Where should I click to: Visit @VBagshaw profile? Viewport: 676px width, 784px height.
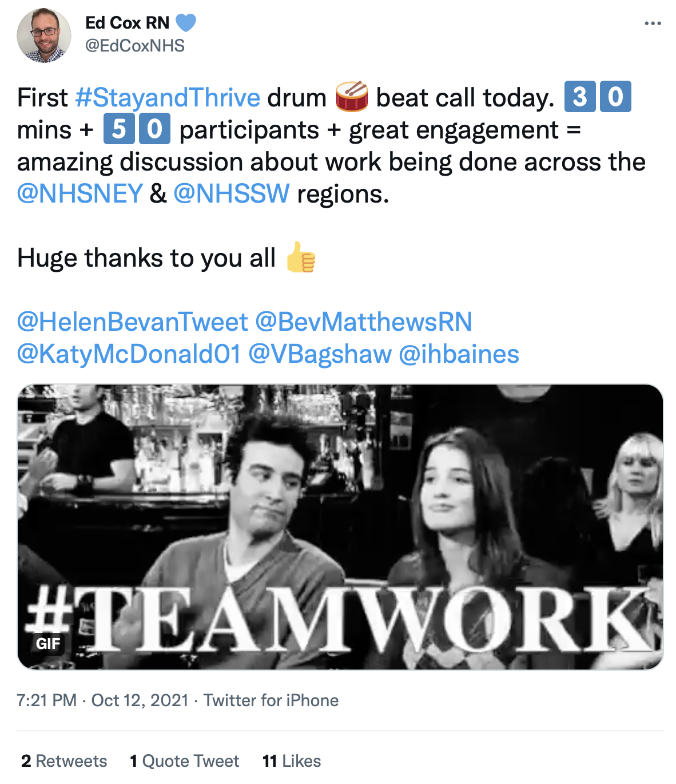click(320, 354)
